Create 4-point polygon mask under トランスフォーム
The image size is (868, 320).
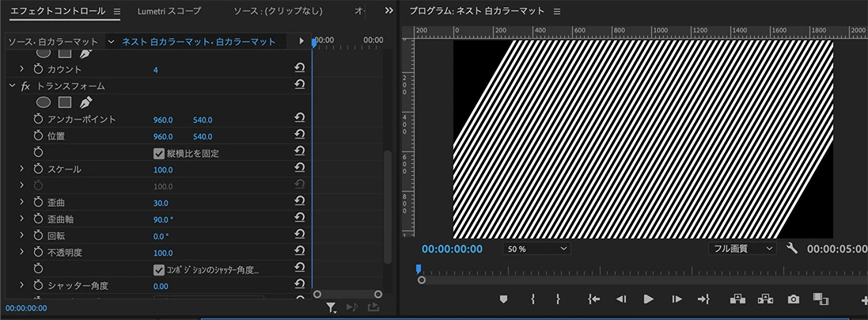click(66, 103)
